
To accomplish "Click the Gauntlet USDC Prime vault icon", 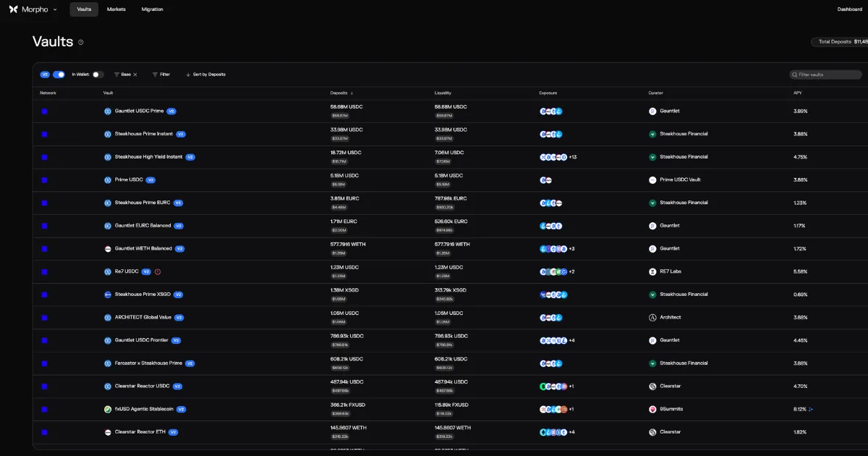I will click(109, 111).
